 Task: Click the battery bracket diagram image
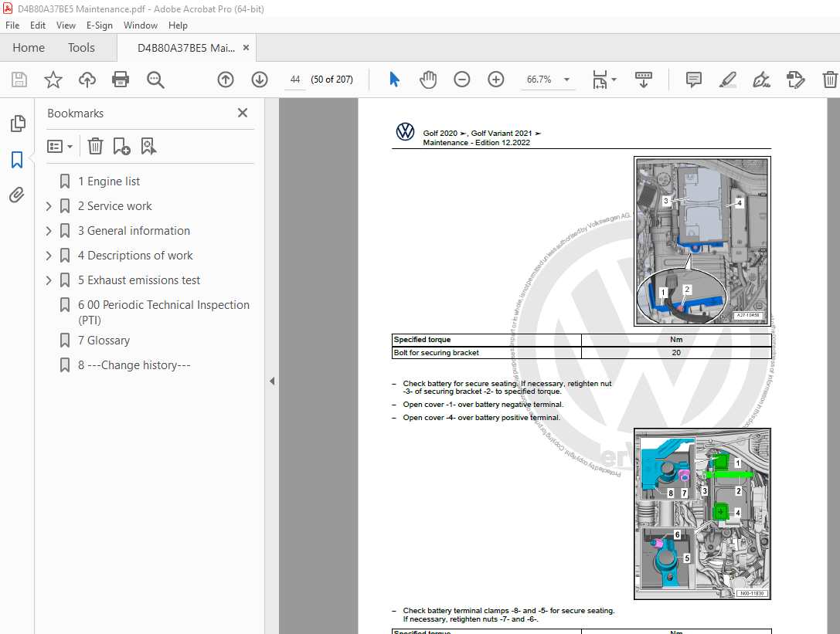tap(702, 241)
